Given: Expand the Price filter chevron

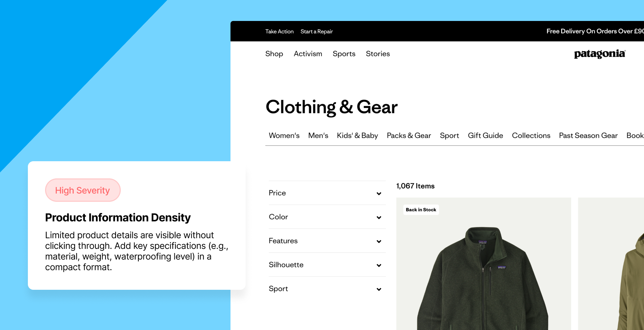Looking at the screenshot, I should (379, 194).
